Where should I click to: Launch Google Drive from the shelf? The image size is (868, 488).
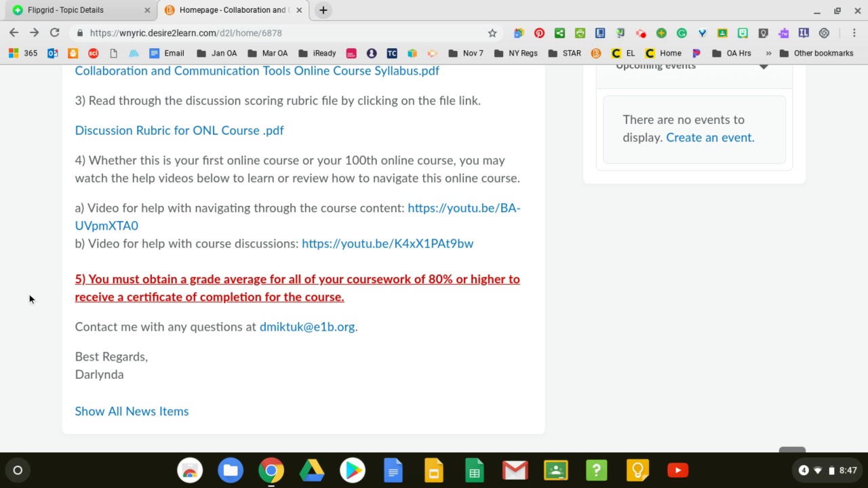click(x=312, y=470)
